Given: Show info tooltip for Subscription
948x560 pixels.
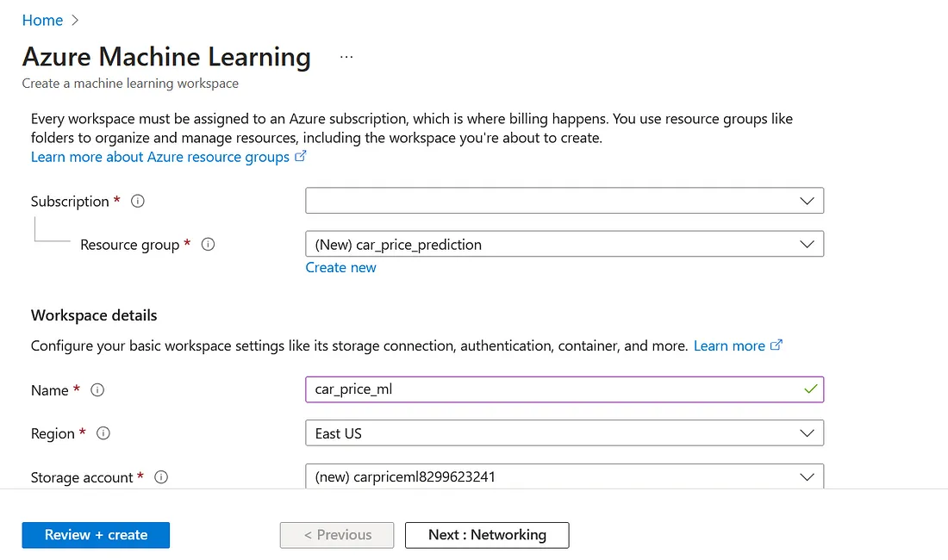Looking at the screenshot, I should 138,201.
